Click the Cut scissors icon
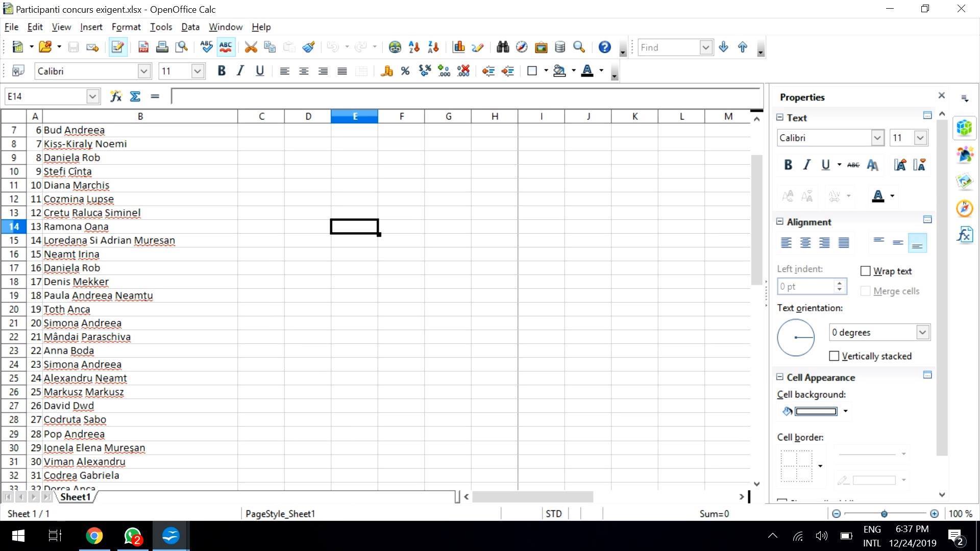980x551 pixels. (x=251, y=47)
